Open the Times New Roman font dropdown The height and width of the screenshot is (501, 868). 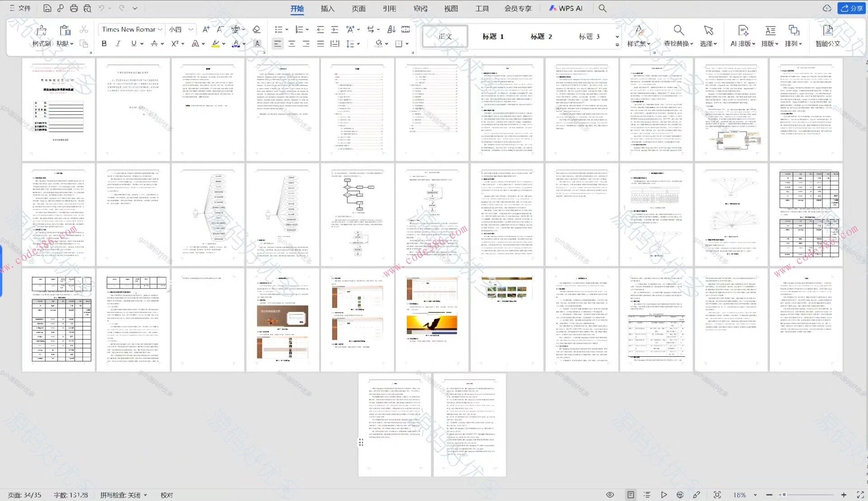pos(160,29)
